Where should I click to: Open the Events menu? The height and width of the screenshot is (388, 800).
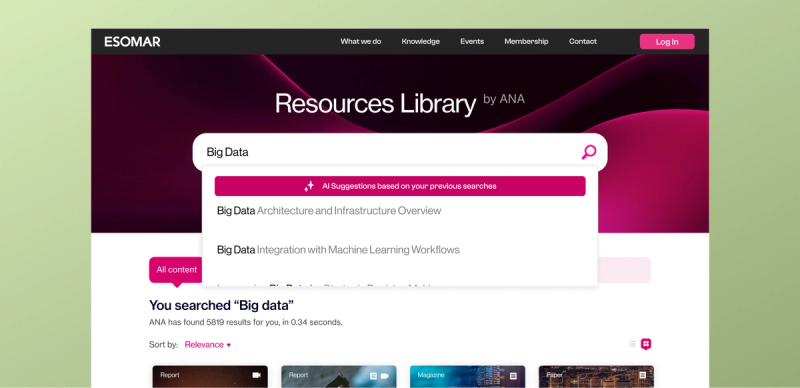472,42
